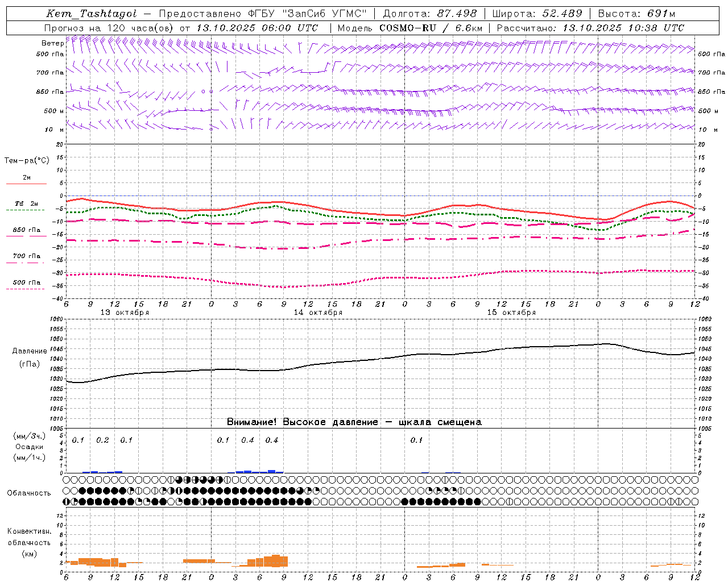This screenshot has height=582, width=728.
Task: Select the text Предоставлено ФГБУ "ЗапСиб УГМС"
Action: [x=263, y=14]
